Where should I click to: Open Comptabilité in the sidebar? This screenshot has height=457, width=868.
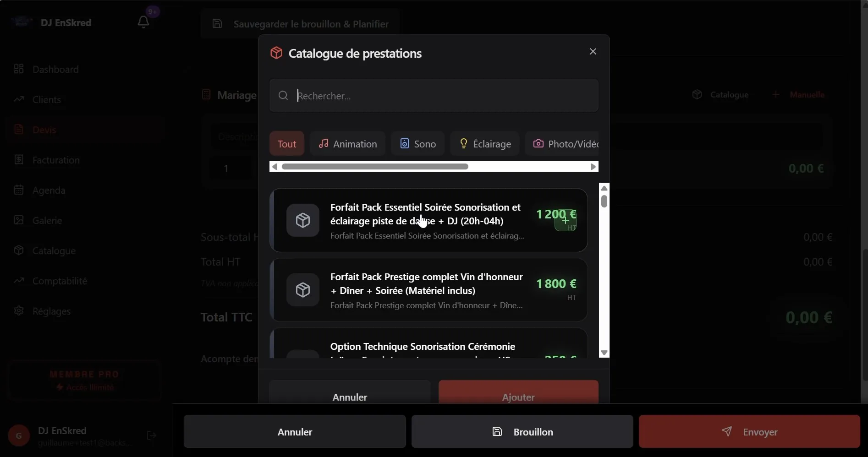tap(86, 281)
